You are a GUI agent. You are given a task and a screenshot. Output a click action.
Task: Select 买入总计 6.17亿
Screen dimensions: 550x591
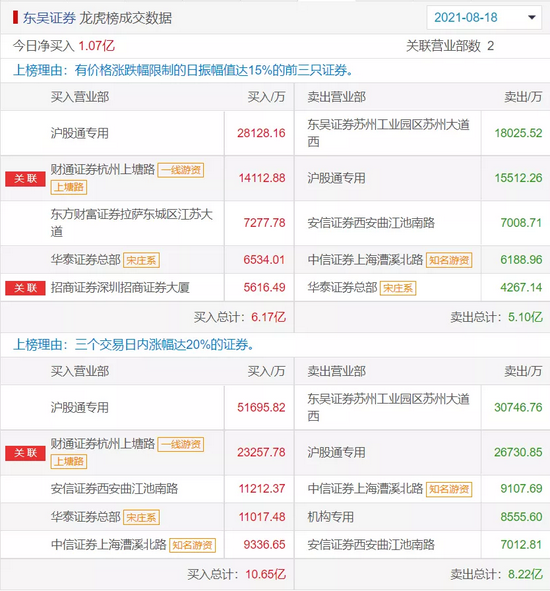tap(240, 317)
